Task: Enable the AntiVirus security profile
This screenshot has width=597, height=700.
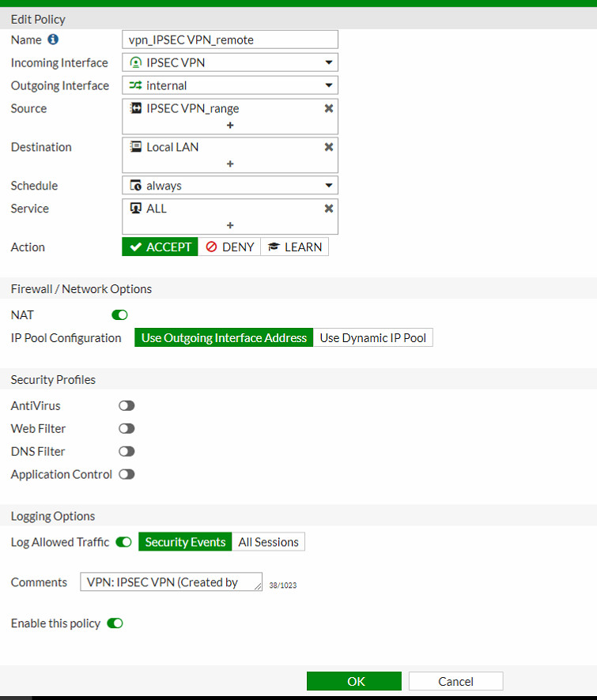Action: tap(127, 406)
